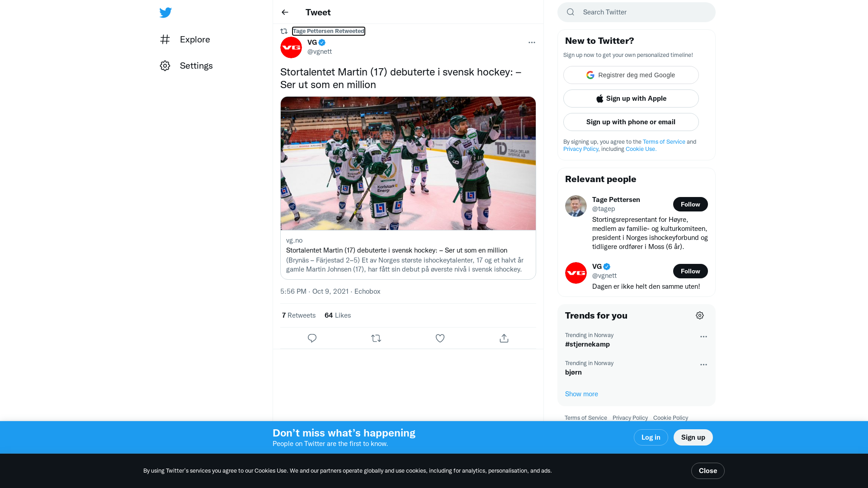The image size is (868, 488).
Task: Open VG avatar on the tweet
Action: [x=291, y=47]
